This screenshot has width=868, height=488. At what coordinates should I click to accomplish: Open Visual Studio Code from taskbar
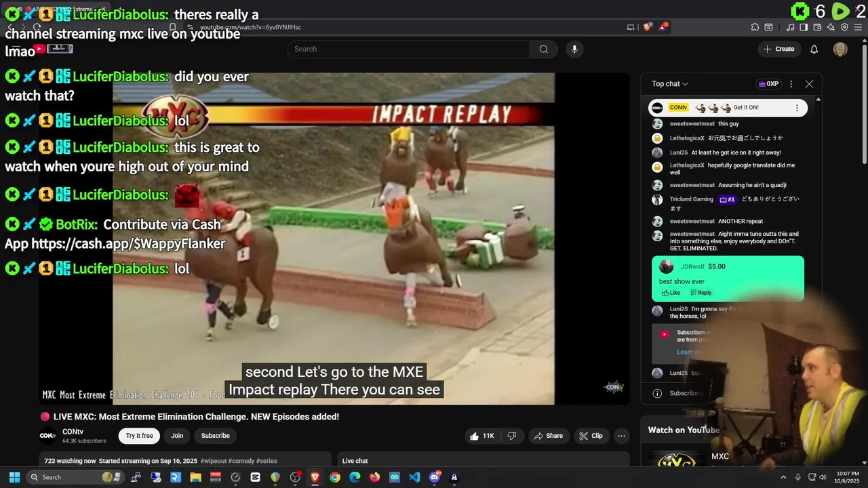point(414,477)
